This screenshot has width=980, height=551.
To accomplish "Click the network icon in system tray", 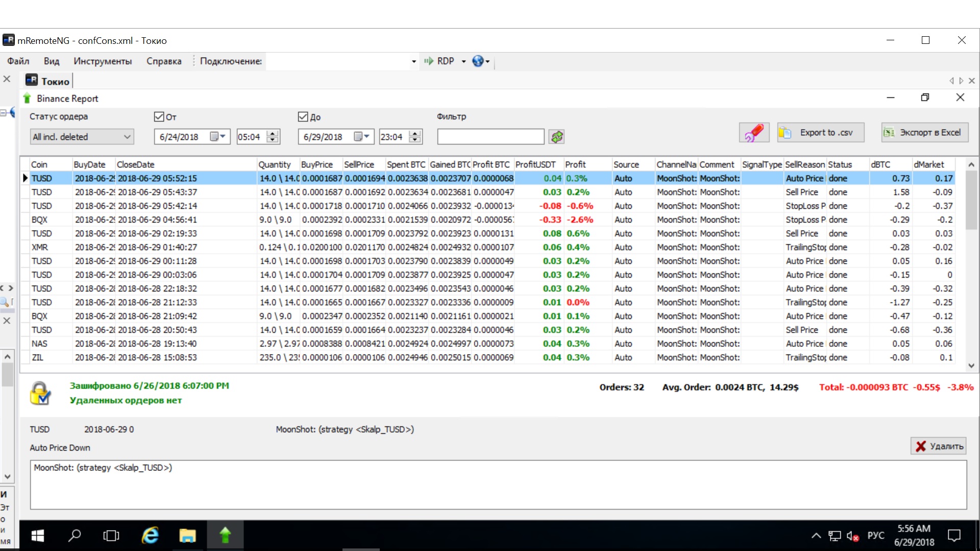I will [x=835, y=536].
